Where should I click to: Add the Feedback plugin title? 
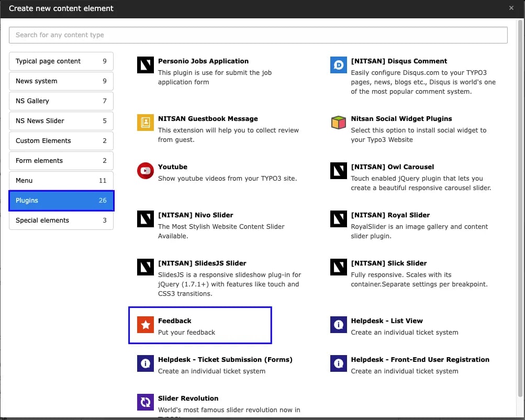point(175,321)
